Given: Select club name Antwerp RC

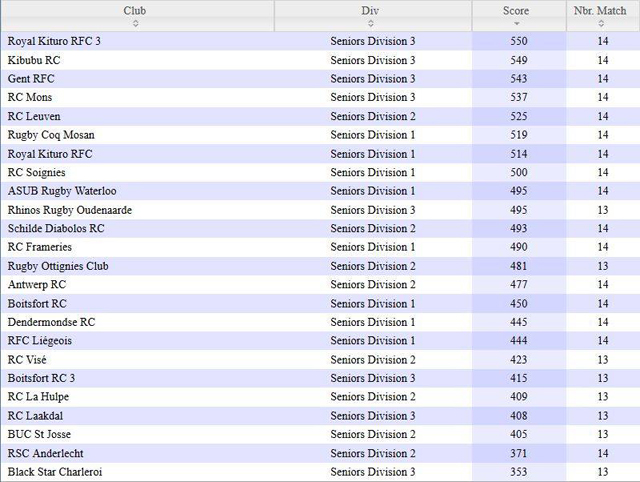Looking at the screenshot, I should tap(37, 284).
